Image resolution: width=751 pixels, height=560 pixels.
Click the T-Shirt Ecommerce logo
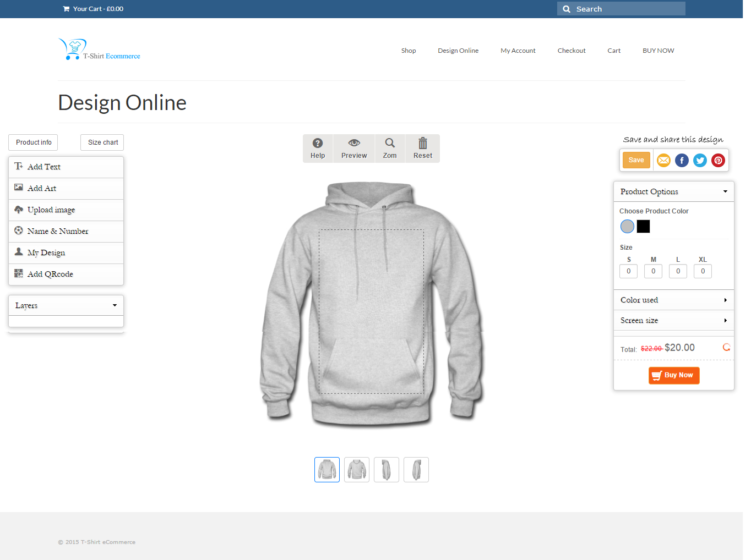tap(99, 50)
